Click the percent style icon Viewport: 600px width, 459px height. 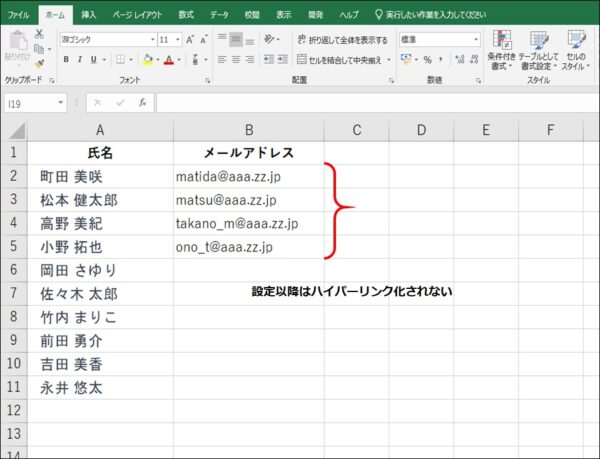pos(427,60)
